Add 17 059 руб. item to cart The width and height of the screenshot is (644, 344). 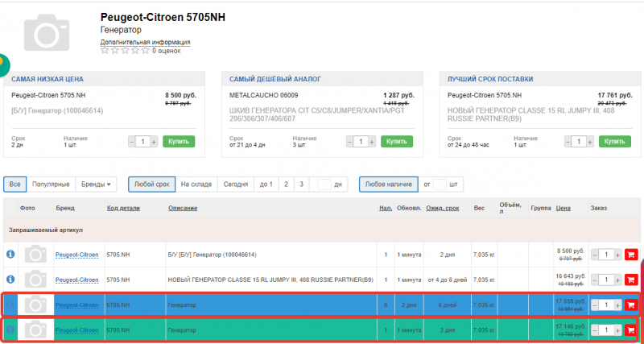coord(631,305)
